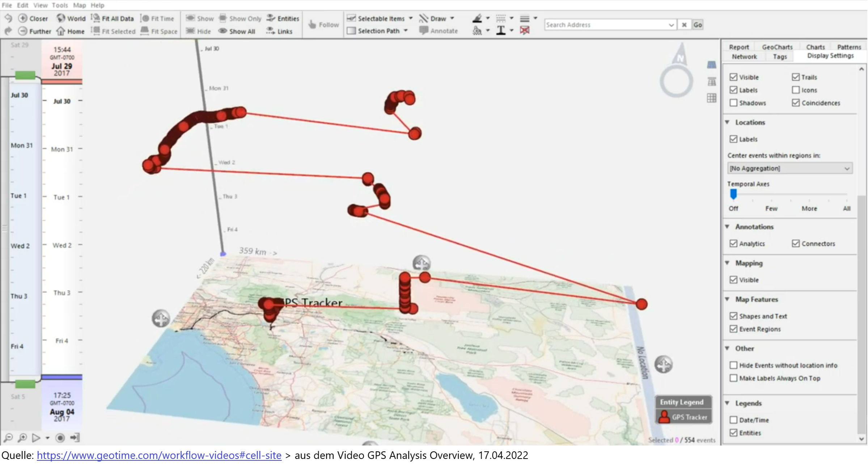Click Fit Space in toolbar
The image size is (868, 464).
point(159,31)
